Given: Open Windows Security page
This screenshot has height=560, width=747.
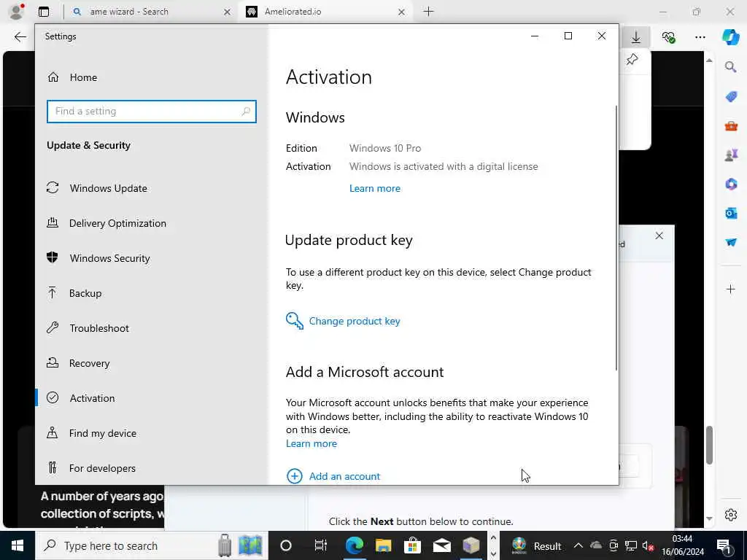Looking at the screenshot, I should click(98, 258).
